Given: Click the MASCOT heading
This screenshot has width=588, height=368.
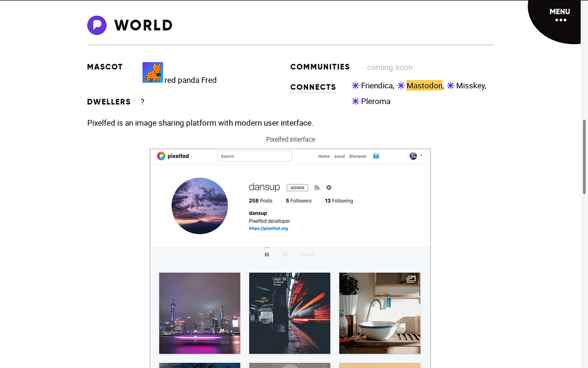Looking at the screenshot, I should [105, 67].
